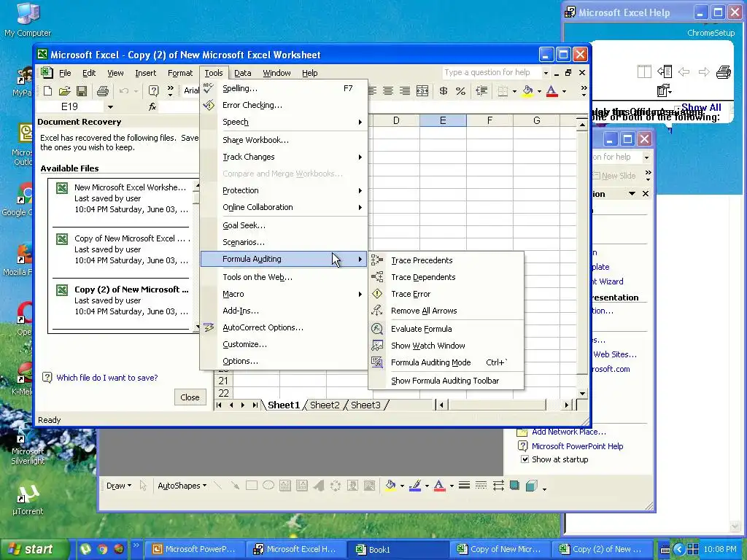Switch to Sheet2 tab

coord(325,405)
